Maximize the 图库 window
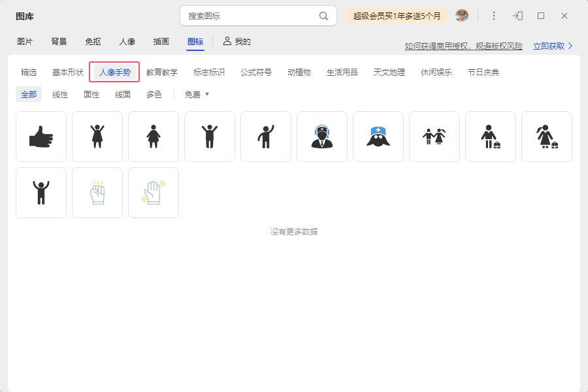The width and height of the screenshot is (588, 392). pyautogui.click(x=541, y=16)
